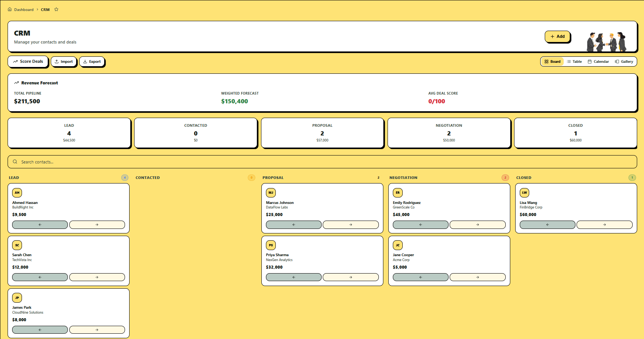Go to Dashboard breadcrumb link

[x=24, y=9]
